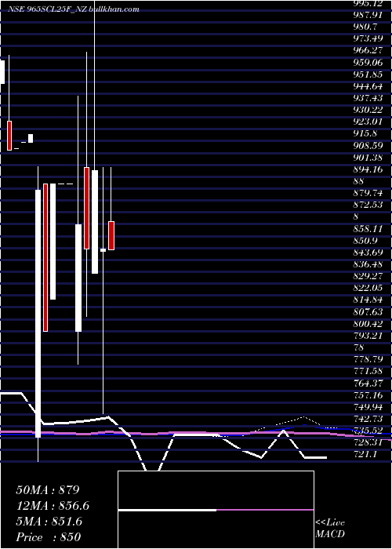Click the 915.8 price axis label
Viewport: 392px width, 549px height.
[x=366, y=134]
